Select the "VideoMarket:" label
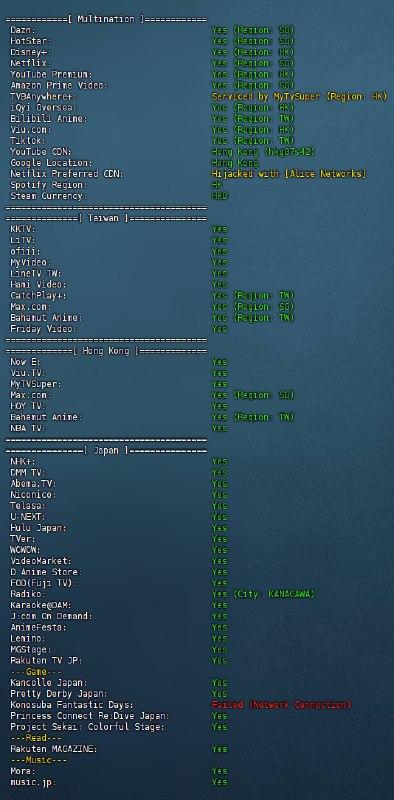Screen dimensions: 394x800 [x=41, y=561]
